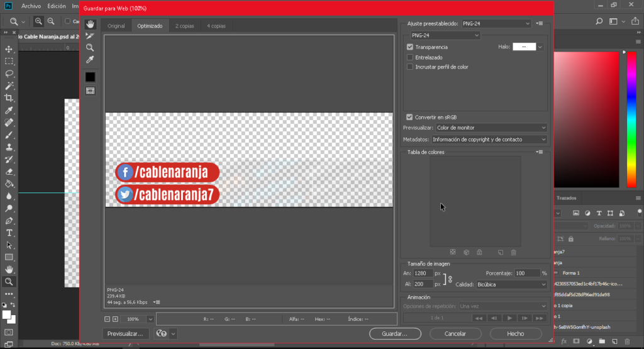The width and height of the screenshot is (644, 349).
Task: Enable Incrustar perfil de color checkbox
Action: 410,67
